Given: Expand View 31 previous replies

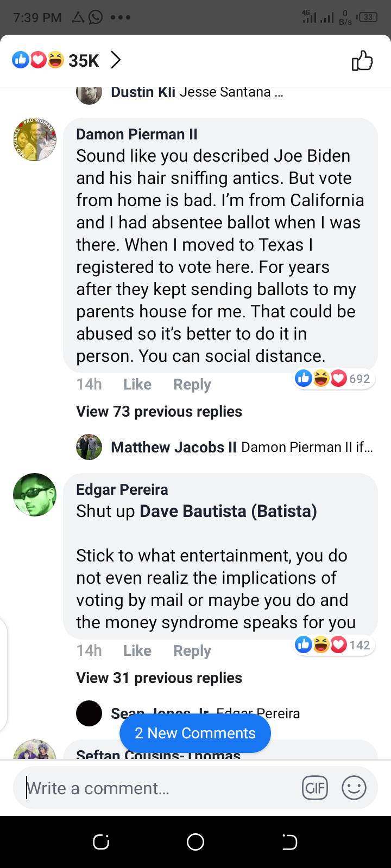Looking at the screenshot, I should coord(159,678).
